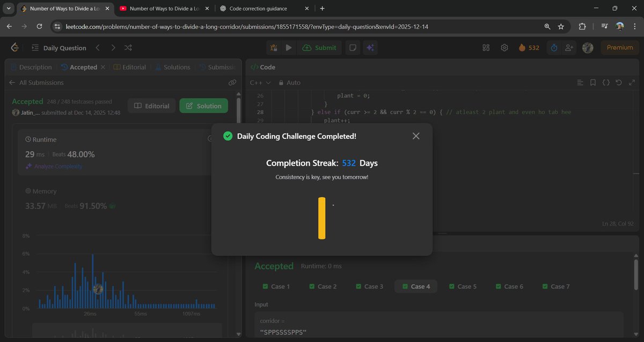Viewport: 644px width, 342px height.
Task: Format the code with lines icon
Action: 580,83
